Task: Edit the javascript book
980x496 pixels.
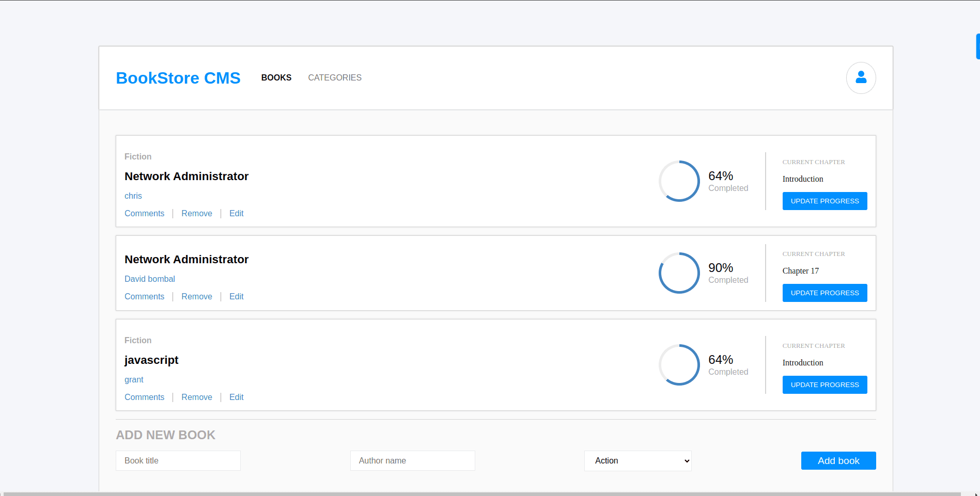Action: coord(236,397)
